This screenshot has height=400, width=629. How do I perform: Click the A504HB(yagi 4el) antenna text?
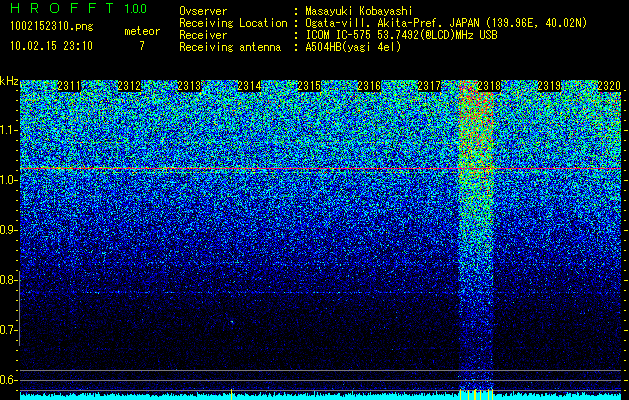353,47
